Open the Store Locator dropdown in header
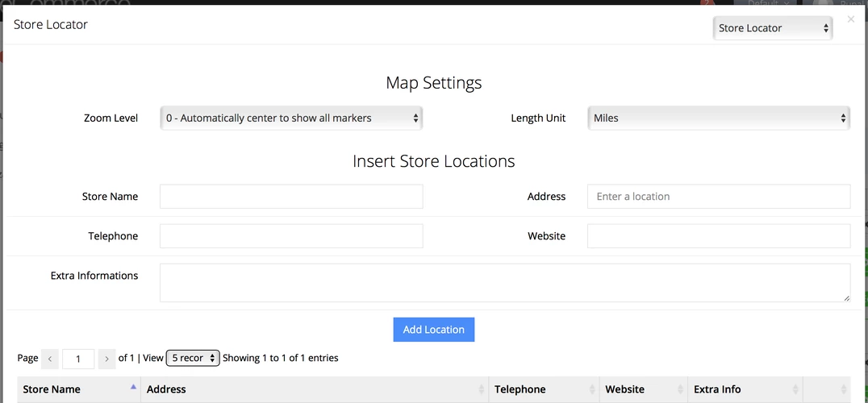The width and height of the screenshot is (868, 403). coord(772,28)
